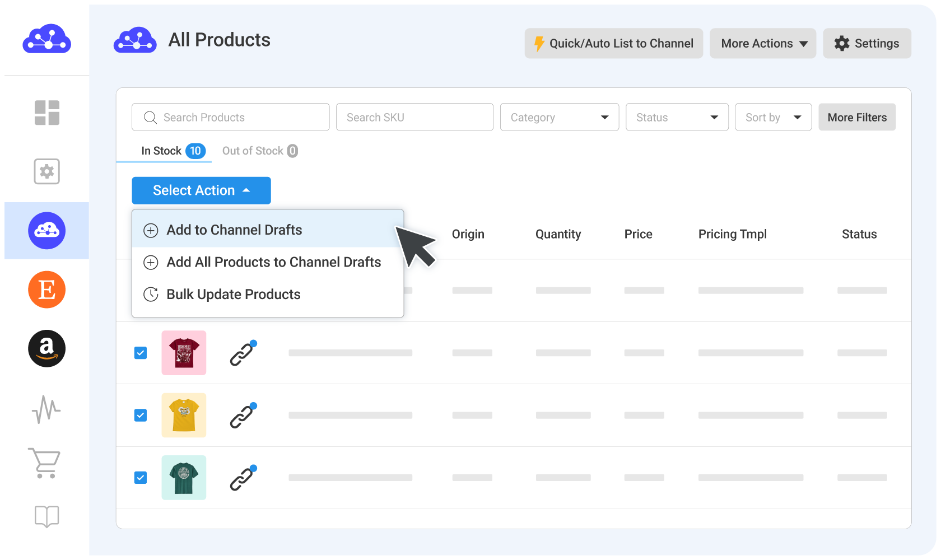This screenshot has width=941, height=560.
Task: Open the shopping cart orders icon
Action: pos(45,463)
